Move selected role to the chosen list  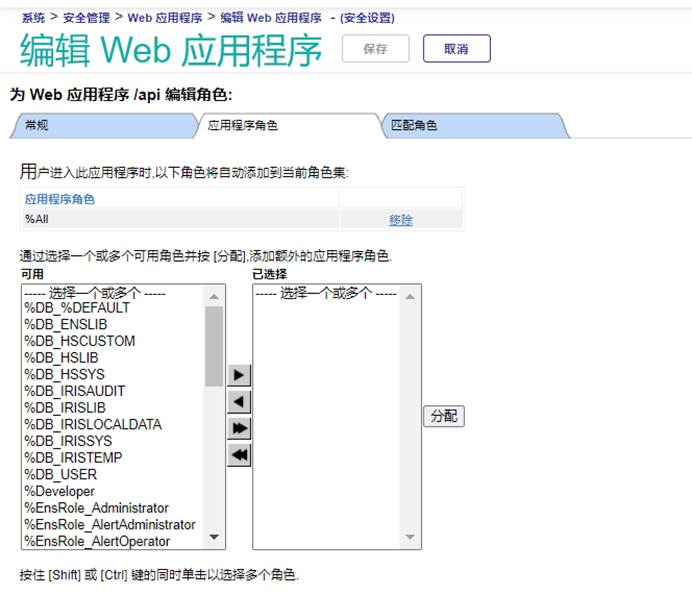tap(239, 375)
